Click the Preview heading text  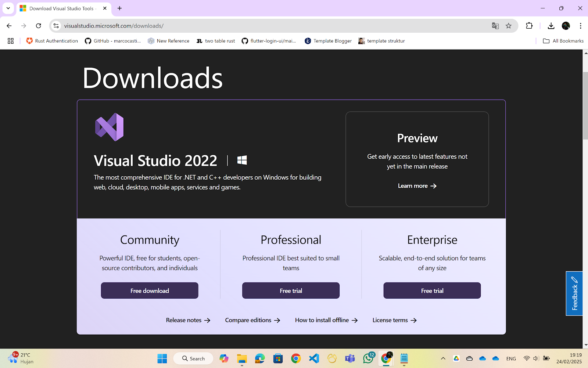(x=417, y=138)
